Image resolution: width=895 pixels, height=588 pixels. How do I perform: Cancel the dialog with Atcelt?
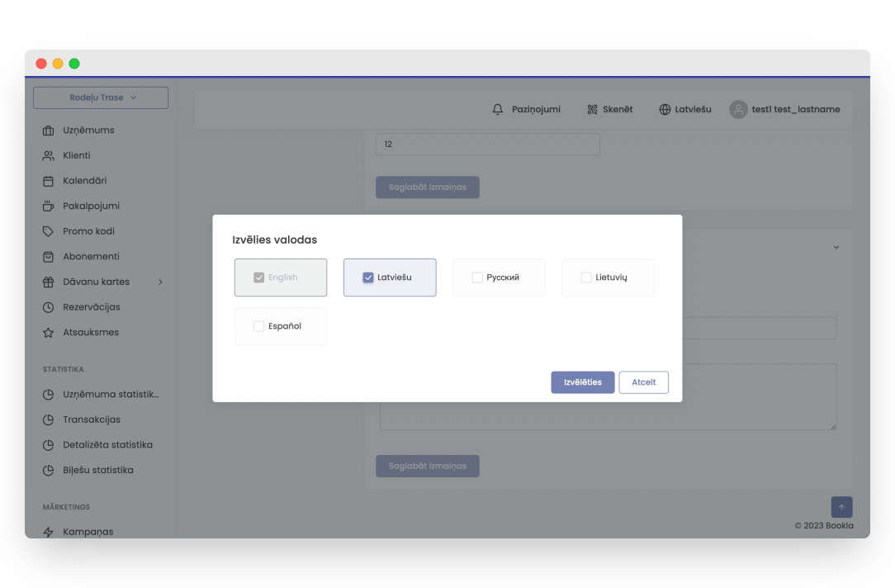pos(643,382)
